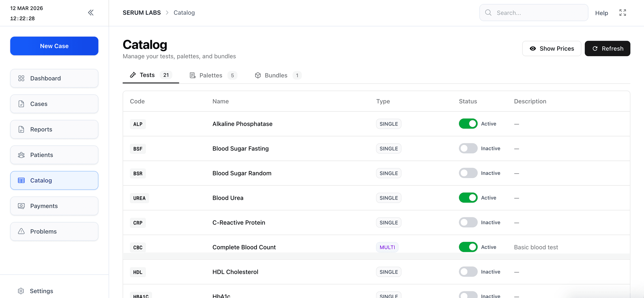Open Patients via people icon
Viewport: 644px width, 298px height.
tap(21, 155)
